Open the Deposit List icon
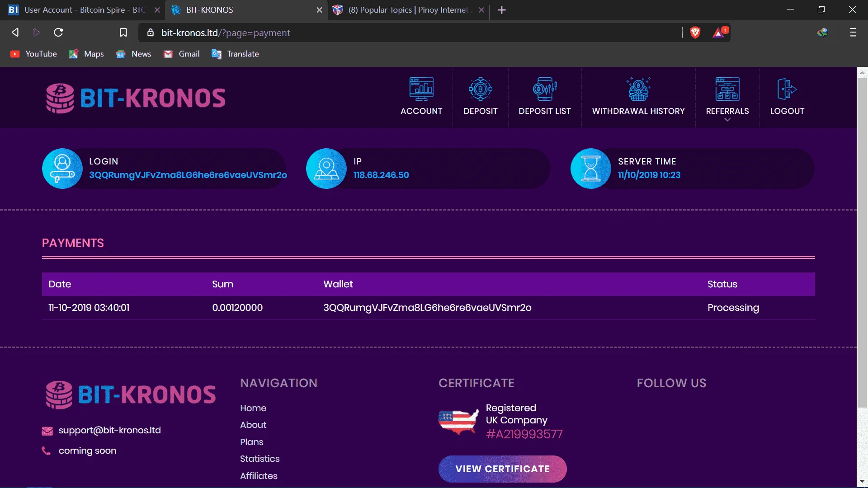This screenshot has height=488, width=868. [545, 89]
